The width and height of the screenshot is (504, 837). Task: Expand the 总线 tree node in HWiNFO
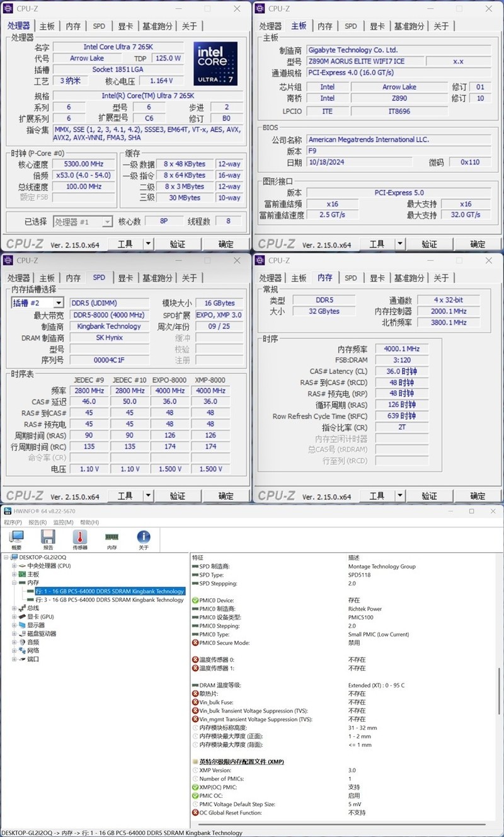pos(13,607)
